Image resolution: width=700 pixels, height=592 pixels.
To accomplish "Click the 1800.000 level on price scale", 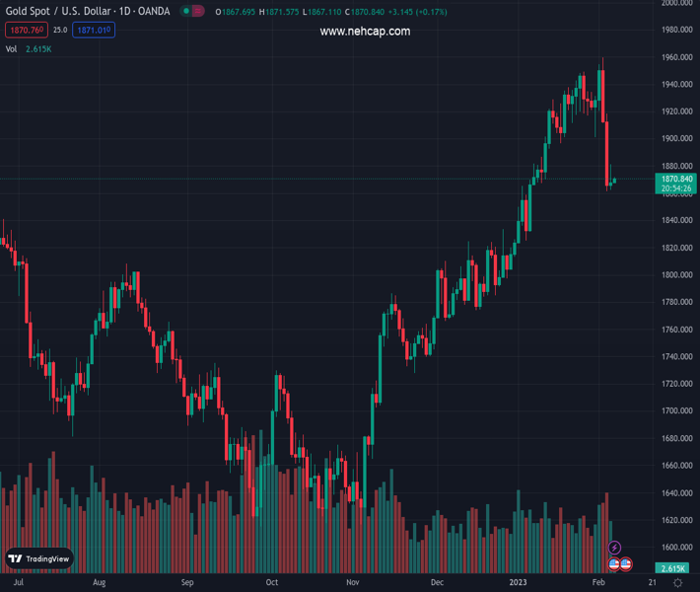I will tap(675, 274).
